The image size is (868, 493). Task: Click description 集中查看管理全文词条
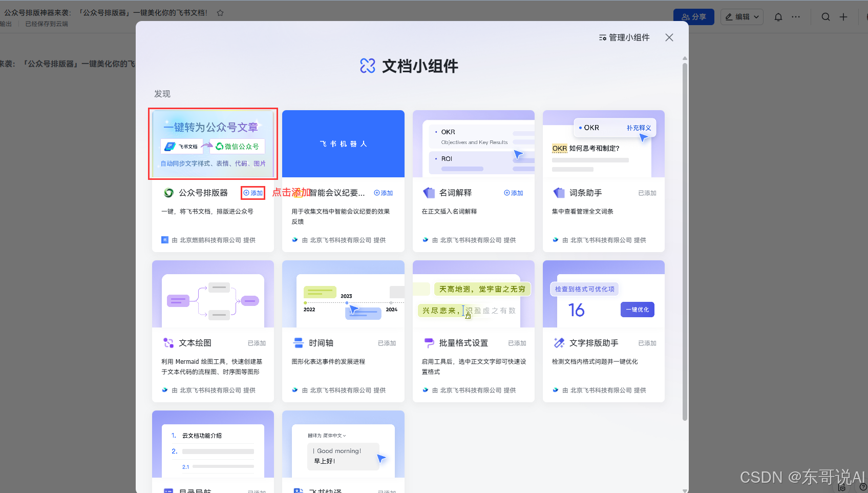(x=583, y=211)
